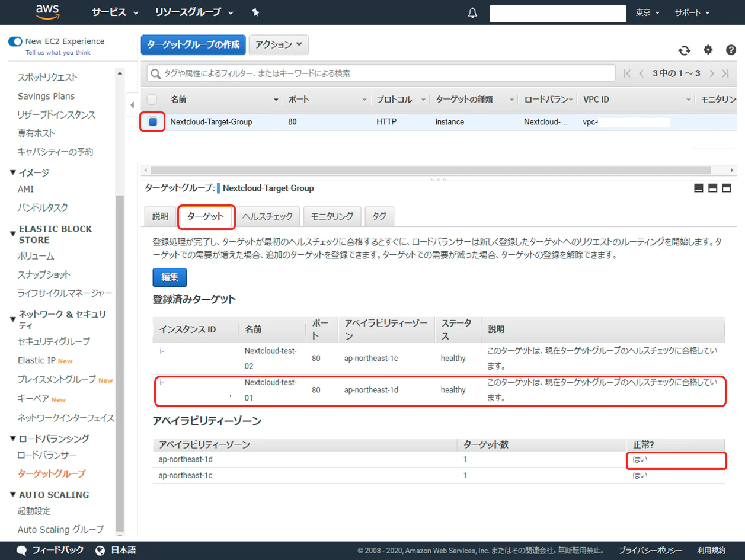Switch to the モニタリング tab
The image size is (745, 560).
point(332,216)
